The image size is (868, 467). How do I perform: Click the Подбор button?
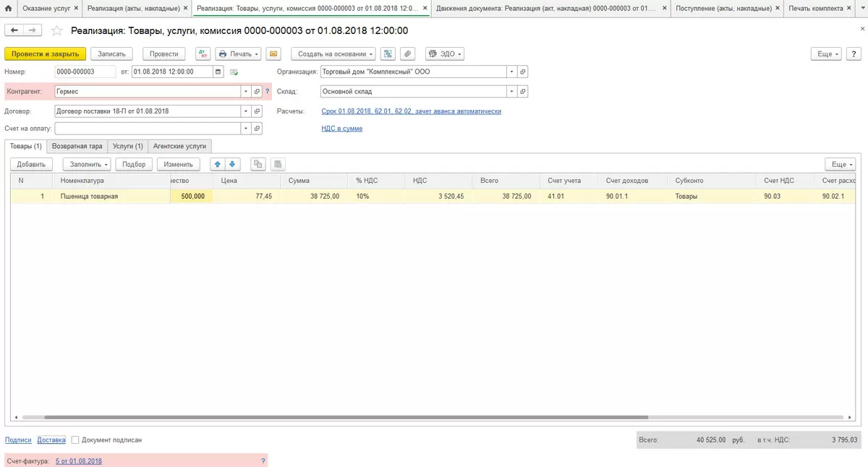(x=134, y=164)
